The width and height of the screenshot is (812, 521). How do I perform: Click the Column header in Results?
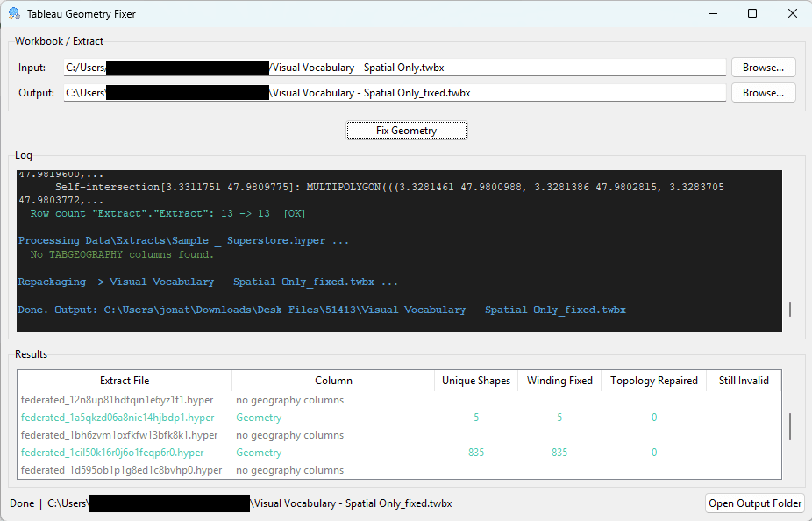pyautogui.click(x=333, y=381)
